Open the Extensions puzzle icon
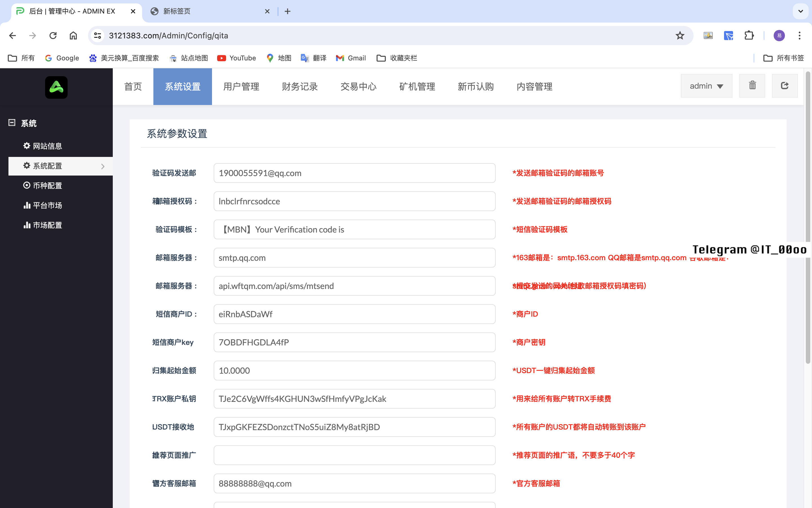The width and height of the screenshot is (812, 508). coord(749,36)
